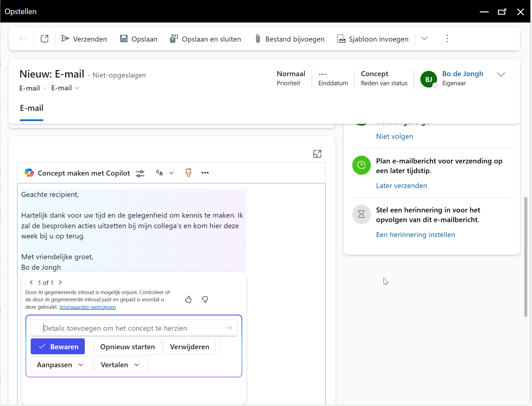Give thumbs down on Copilot draft

[x=205, y=299]
